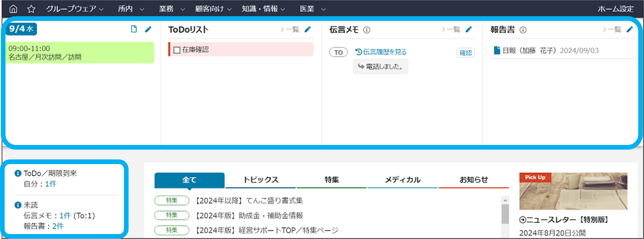Screen dimensions: 644x239
Task: Edit the 9/4 schedule with pencil icon
Action: coord(148,29)
